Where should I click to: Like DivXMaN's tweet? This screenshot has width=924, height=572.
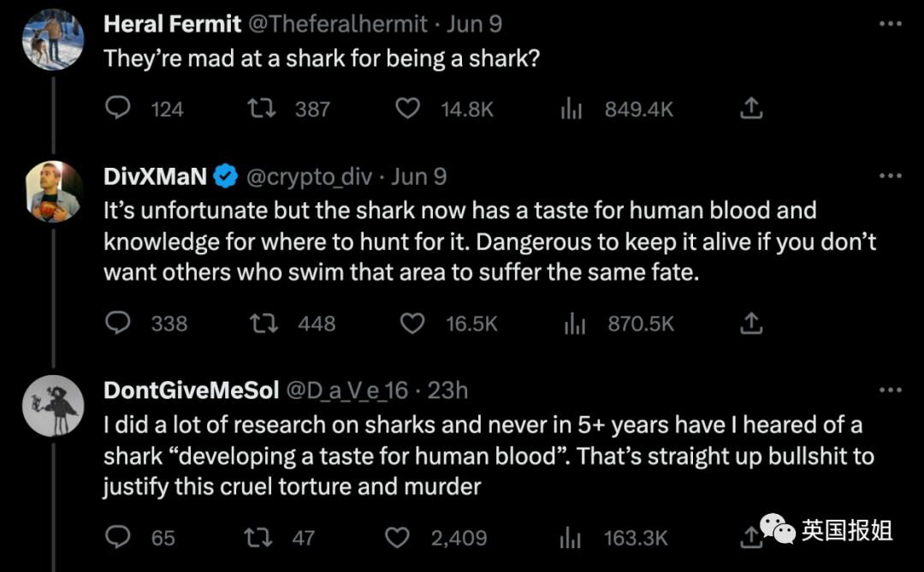coord(413,323)
